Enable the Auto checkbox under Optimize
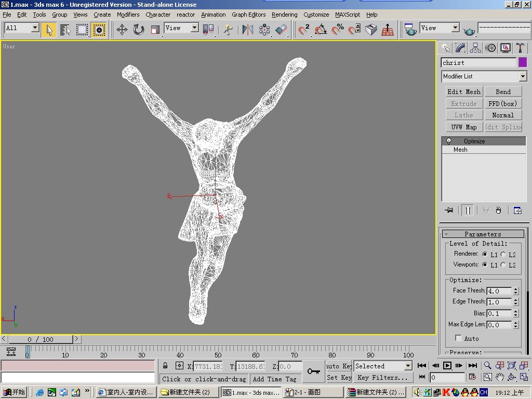This screenshot has width=532, height=399. tap(458, 338)
